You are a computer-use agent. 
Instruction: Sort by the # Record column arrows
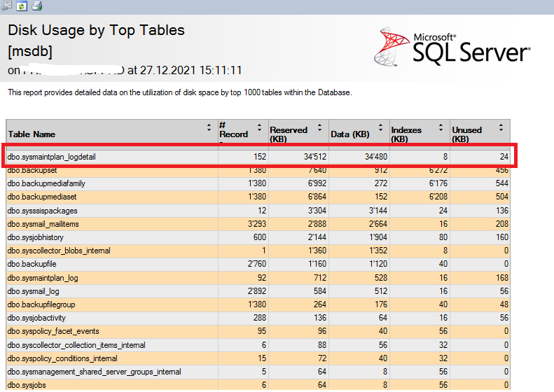259,127
